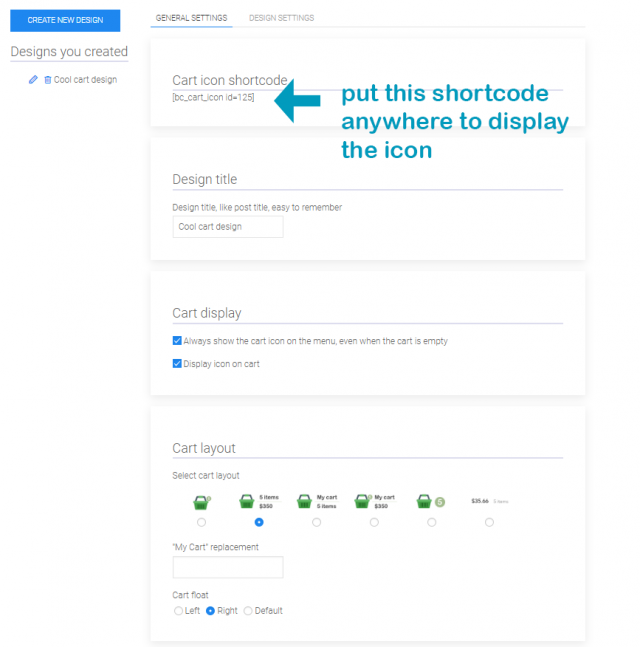Click the basket icon beside '5 items $350'
Image resolution: width=640 pixels, height=647 pixels.
(x=247, y=501)
